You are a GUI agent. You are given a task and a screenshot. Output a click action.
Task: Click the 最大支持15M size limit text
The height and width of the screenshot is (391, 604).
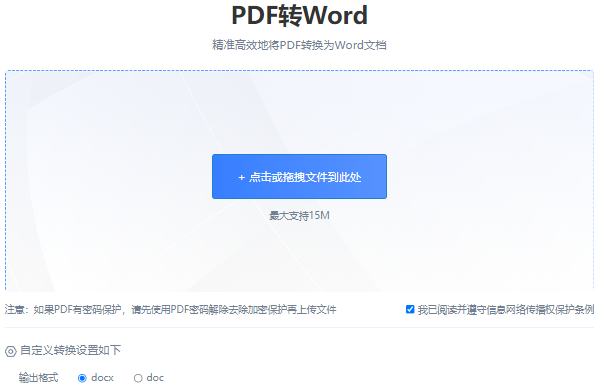[299, 215]
